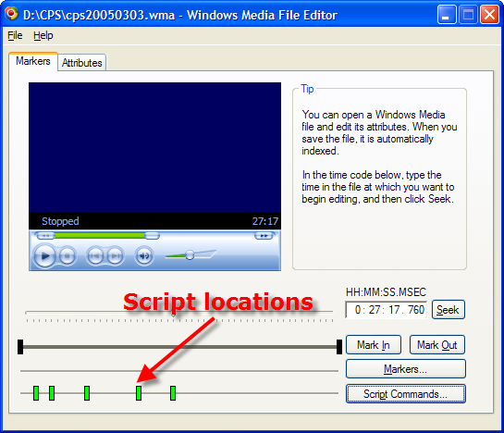Close the Windows Media File Editor window
The width and height of the screenshot is (504, 433).
coord(489,15)
